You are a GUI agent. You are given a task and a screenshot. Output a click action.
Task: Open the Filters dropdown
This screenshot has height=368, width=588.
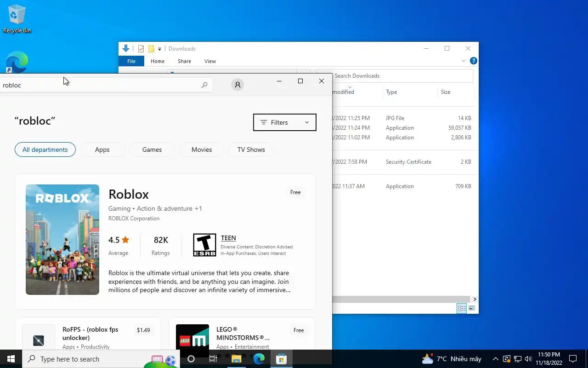coord(285,122)
